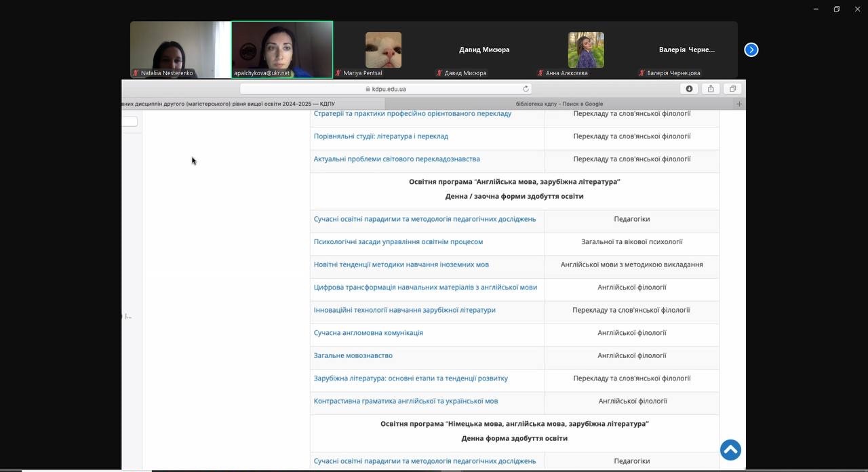
Task: Show Safari tab overview icon
Action: point(732,89)
